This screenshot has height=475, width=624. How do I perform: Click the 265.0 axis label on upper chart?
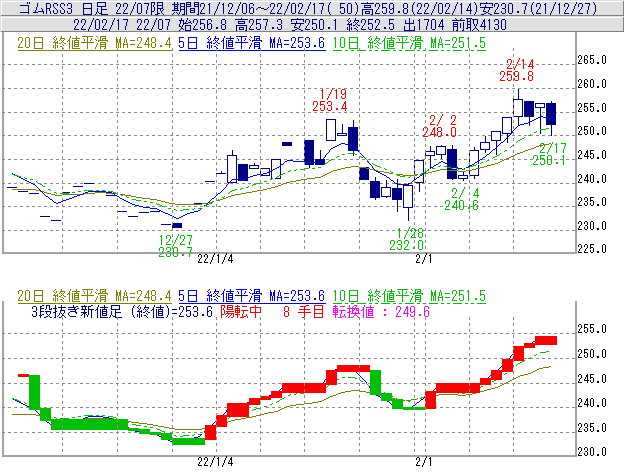(x=592, y=60)
